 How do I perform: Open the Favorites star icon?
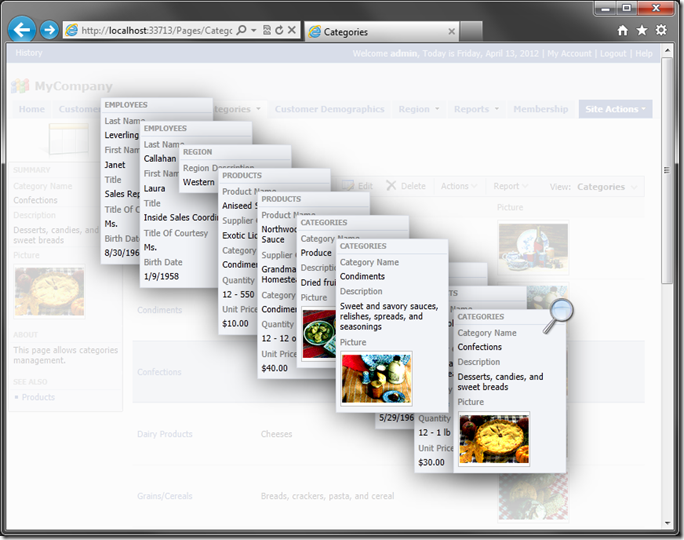pos(642,30)
